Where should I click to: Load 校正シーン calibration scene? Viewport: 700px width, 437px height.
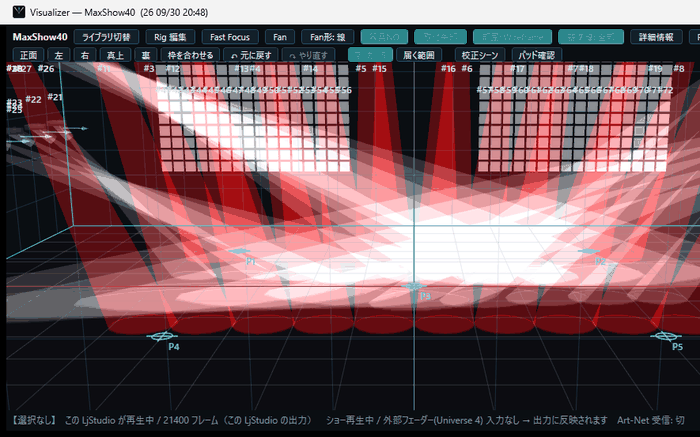tap(480, 55)
